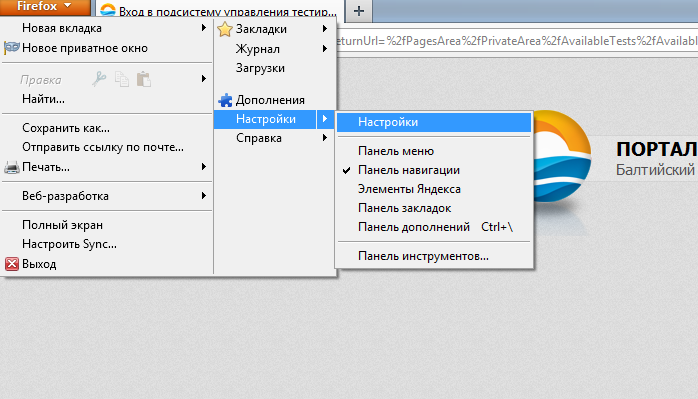This screenshot has height=399, width=698.
Task: Switch to the Вход в подсистему tab
Action: click(221, 11)
